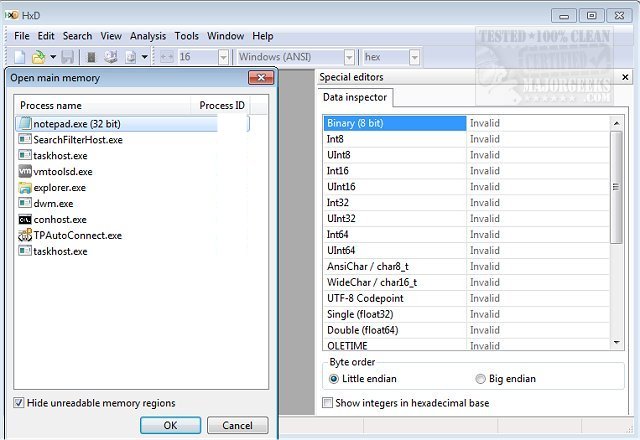Image resolution: width=640 pixels, height=440 pixels.
Task: Click the Open file folder icon
Action: click(x=38, y=57)
